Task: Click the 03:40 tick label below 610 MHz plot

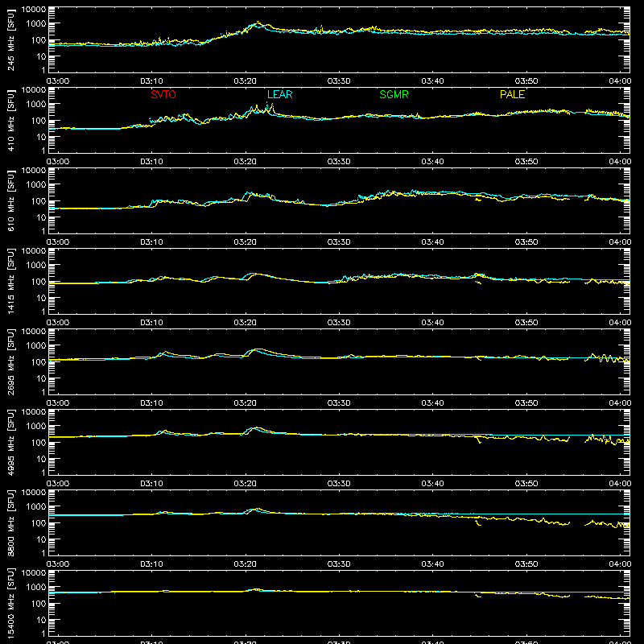Action: point(432,242)
